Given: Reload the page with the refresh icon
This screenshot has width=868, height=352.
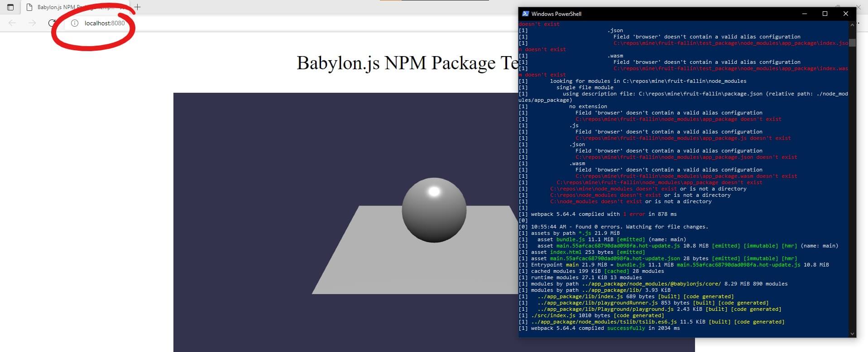Looking at the screenshot, I should coord(52,23).
